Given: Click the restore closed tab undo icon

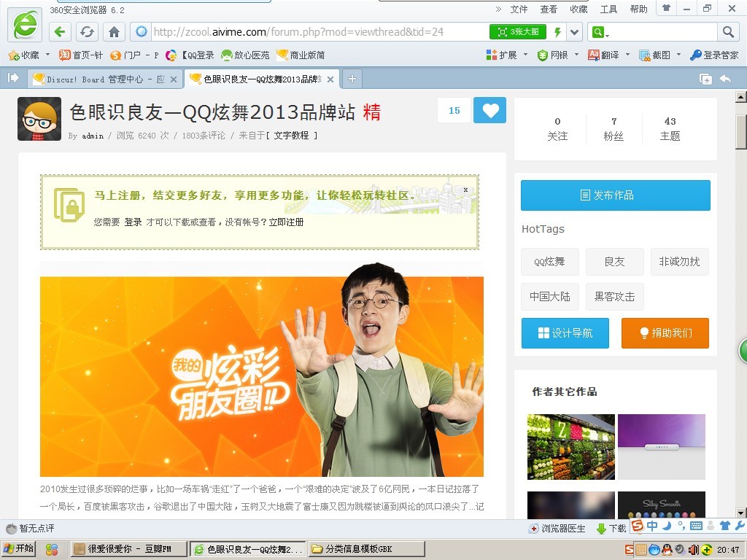Looking at the screenshot, I should pyautogui.click(x=726, y=79).
